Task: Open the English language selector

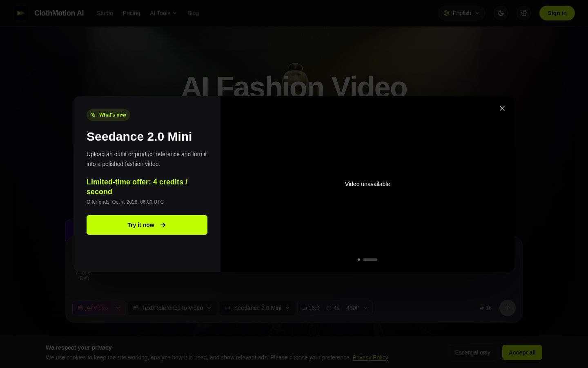Action: pos(461,13)
